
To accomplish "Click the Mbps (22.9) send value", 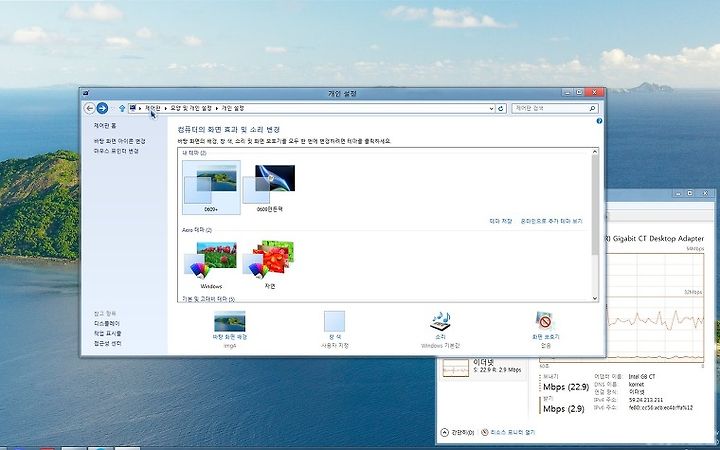I will coord(566,387).
